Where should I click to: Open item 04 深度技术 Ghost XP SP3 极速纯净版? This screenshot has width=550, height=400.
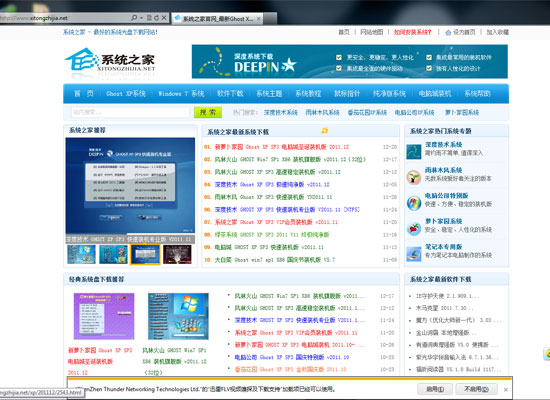pyautogui.click(x=272, y=184)
